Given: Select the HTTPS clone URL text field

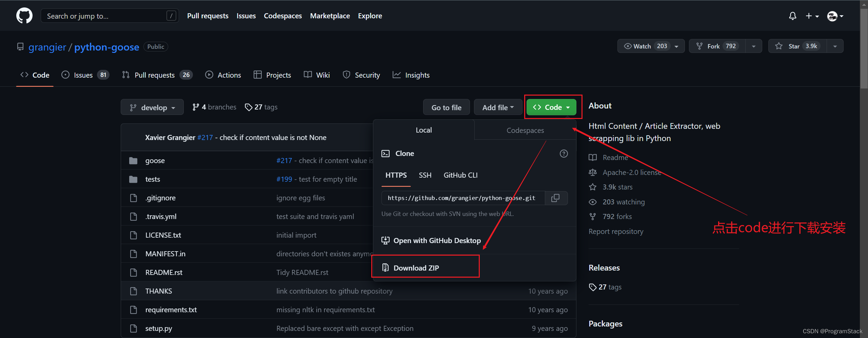Looking at the screenshot, I should [463, 198].
